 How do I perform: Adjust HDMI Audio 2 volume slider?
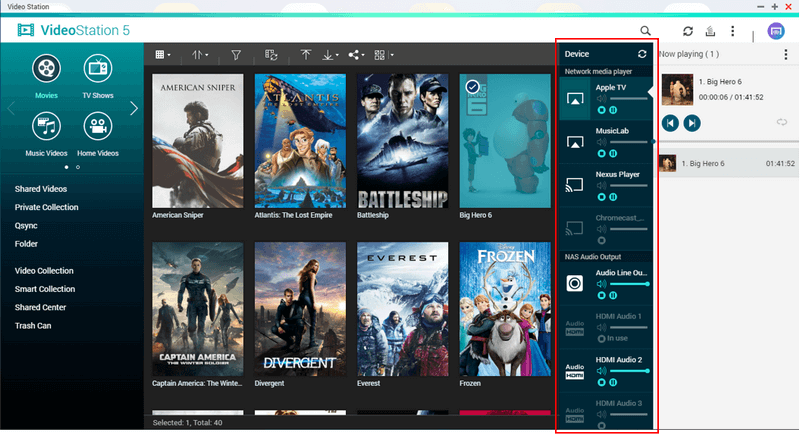[x=630, y=371]
